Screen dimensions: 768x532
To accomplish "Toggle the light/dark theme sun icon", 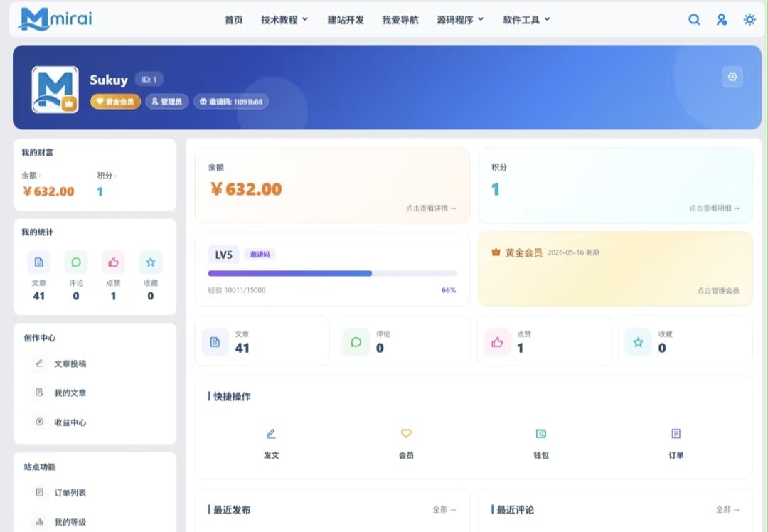I will (x=750, y=20).
